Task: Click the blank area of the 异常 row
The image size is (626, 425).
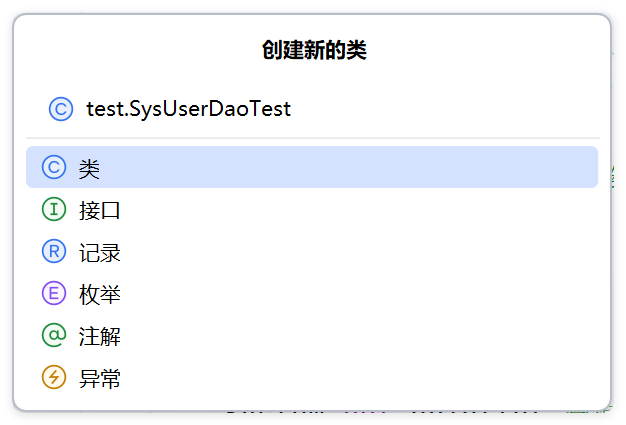Action: click(x=357, y=377)
